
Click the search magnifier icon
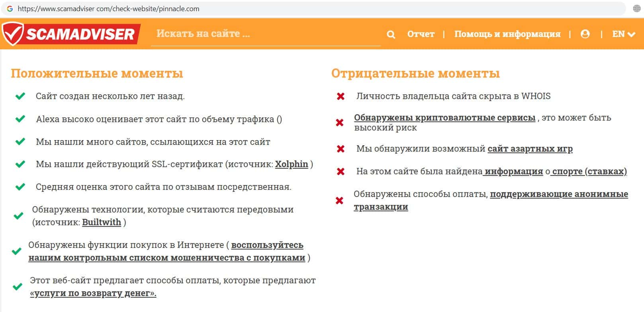pyautogui.click(x=391, y=35)
